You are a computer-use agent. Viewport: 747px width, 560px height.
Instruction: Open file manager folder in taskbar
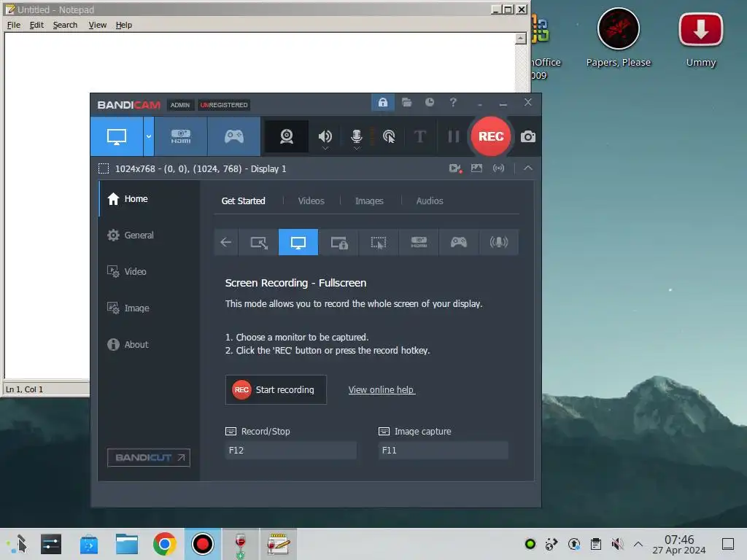127,544
